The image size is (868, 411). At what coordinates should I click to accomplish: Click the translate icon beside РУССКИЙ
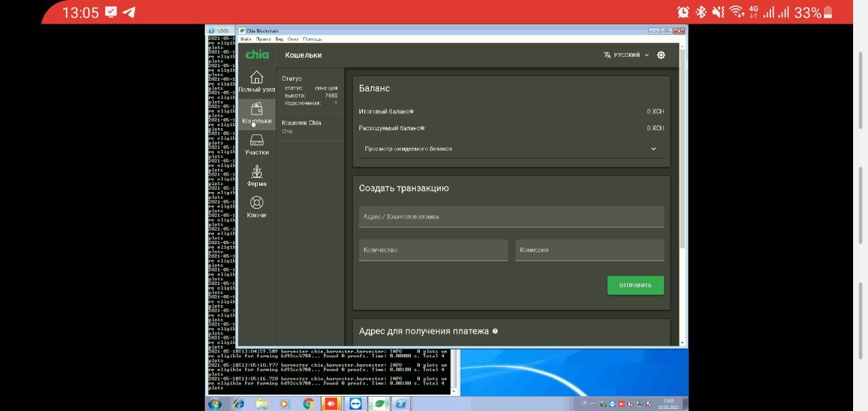click(607, 55)
